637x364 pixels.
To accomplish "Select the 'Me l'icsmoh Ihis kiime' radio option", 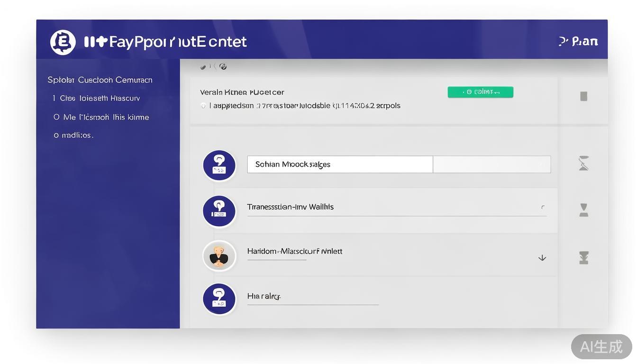I will [x=56, y=117].
